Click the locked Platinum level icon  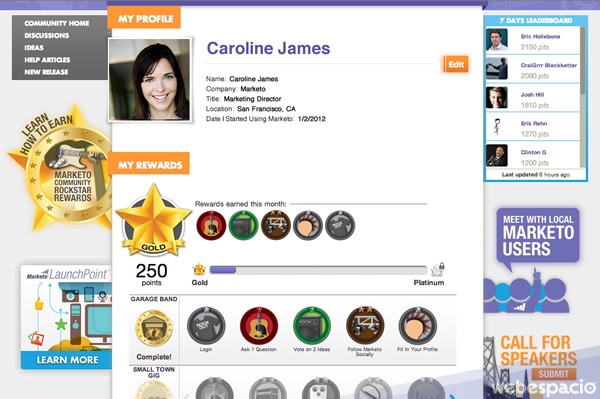point(438,270)
